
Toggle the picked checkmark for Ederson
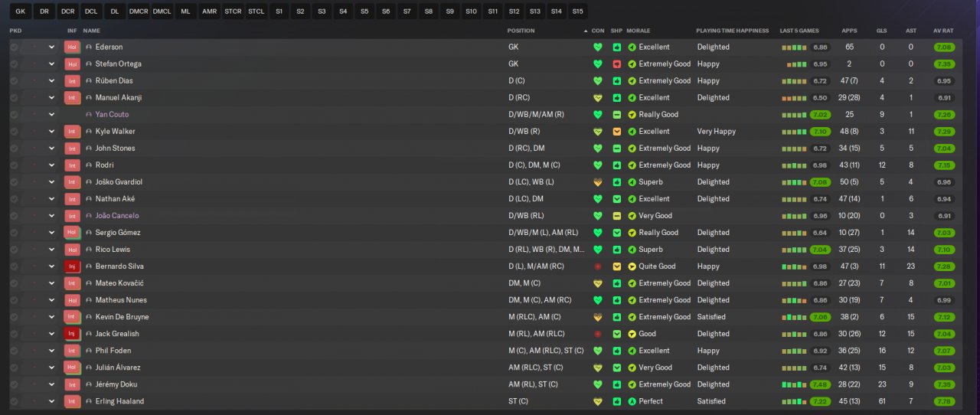pos(14,47)
